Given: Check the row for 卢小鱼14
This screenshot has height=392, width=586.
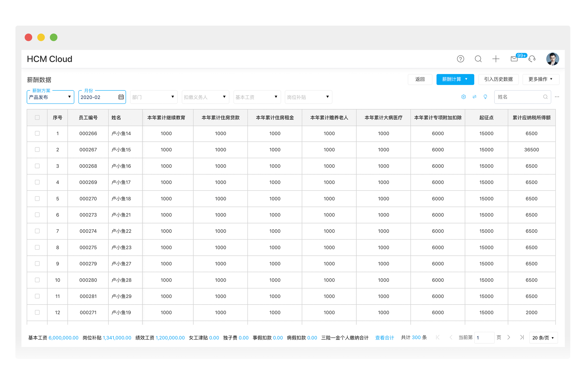Looking at the screenshot, I should [37, 133].
